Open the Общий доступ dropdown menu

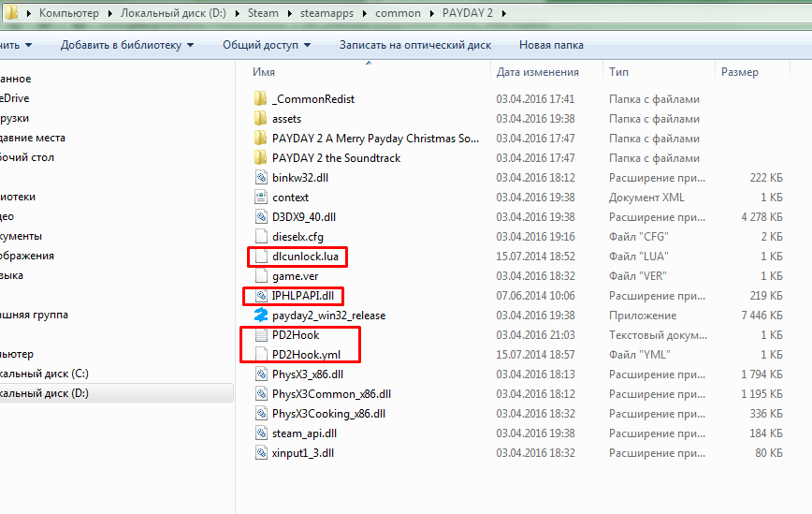point(267,45)
